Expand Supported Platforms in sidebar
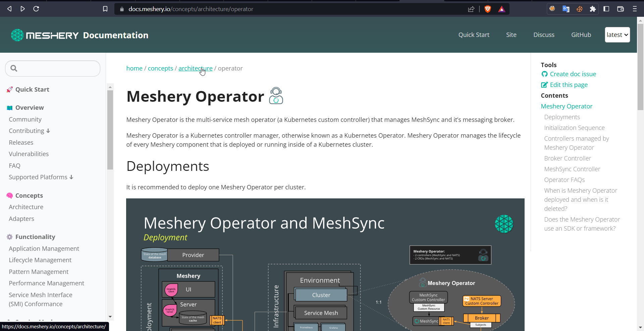This screenshot has height=331, width=644. pos(71,177)
